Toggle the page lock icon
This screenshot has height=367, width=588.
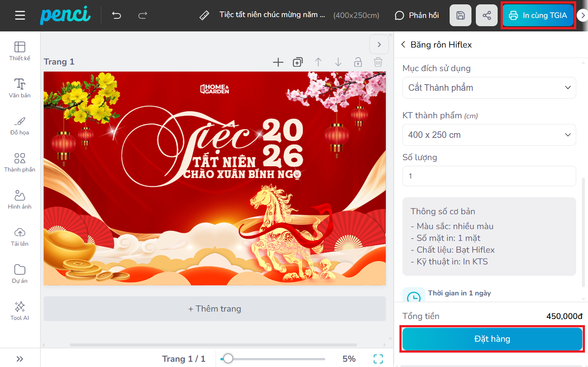pos(358,62)
